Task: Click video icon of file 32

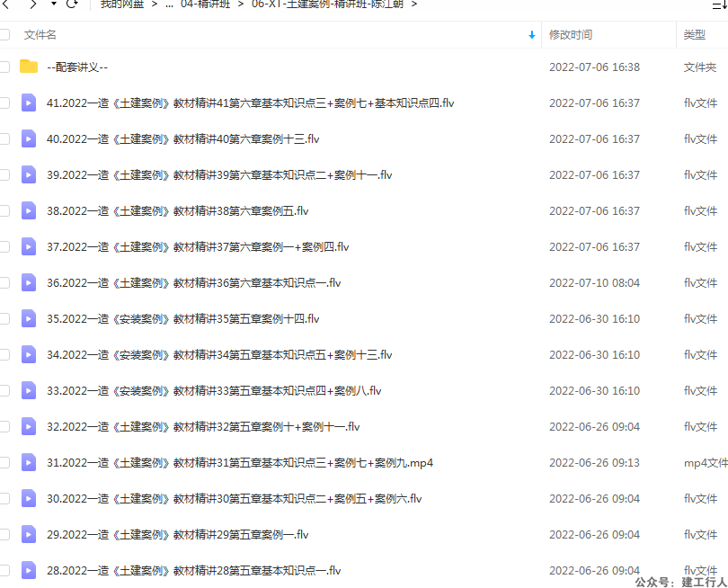Action: (x=29, y=427)
